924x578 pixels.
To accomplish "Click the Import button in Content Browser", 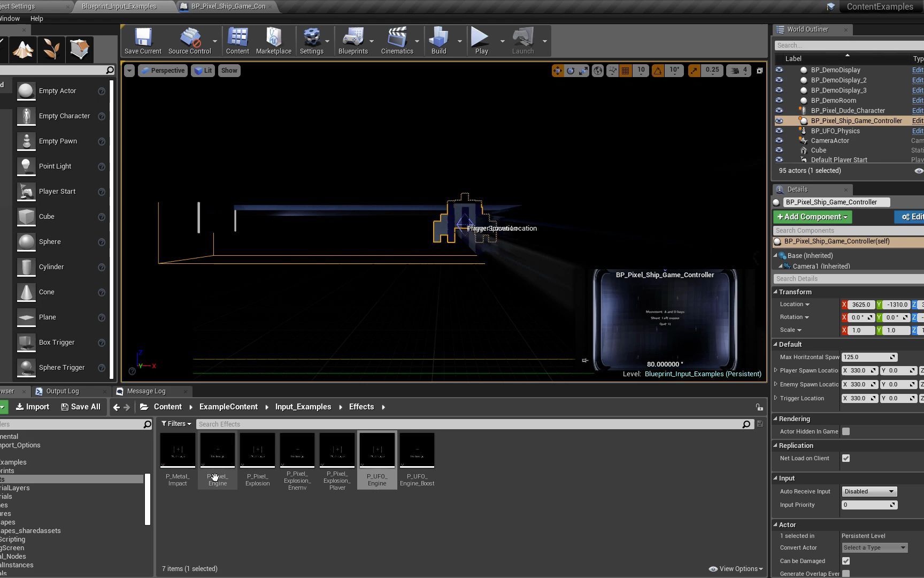I will 33,407.
